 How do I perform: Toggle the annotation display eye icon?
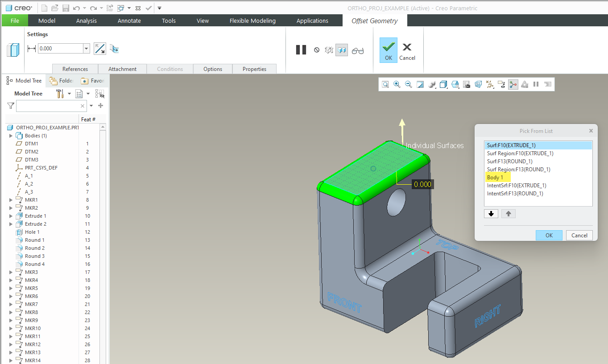click(501, 84)
